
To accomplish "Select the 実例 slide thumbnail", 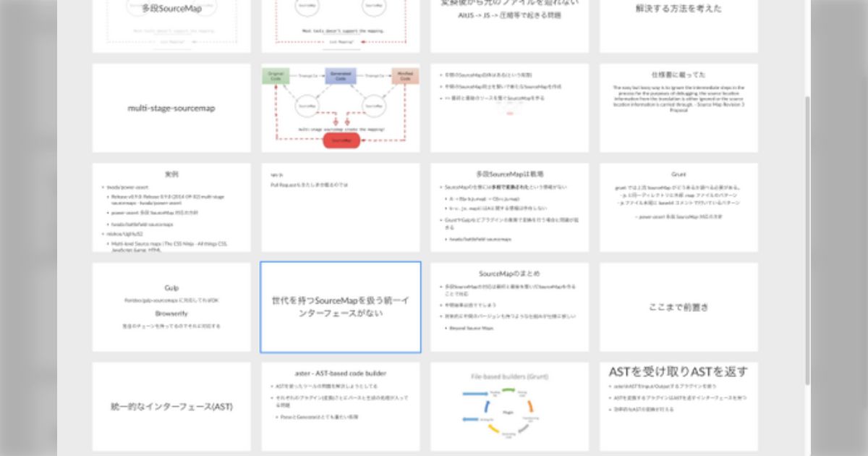I will (171, 207).
